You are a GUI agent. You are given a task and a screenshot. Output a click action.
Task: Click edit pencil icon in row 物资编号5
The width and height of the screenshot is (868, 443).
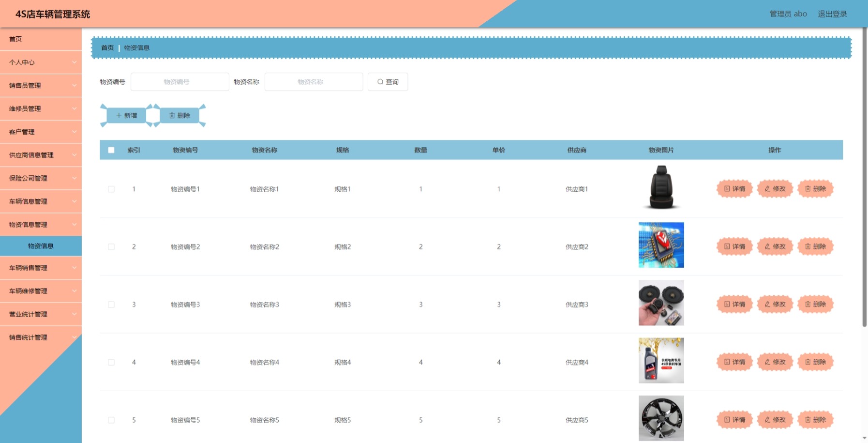[x=767, y=420]
